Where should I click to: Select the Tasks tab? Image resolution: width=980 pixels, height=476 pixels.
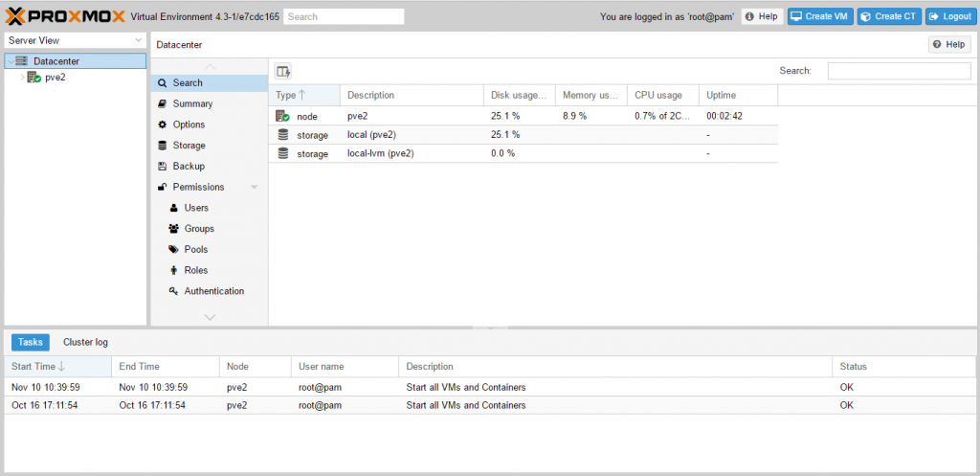click(x=31, y=342)
